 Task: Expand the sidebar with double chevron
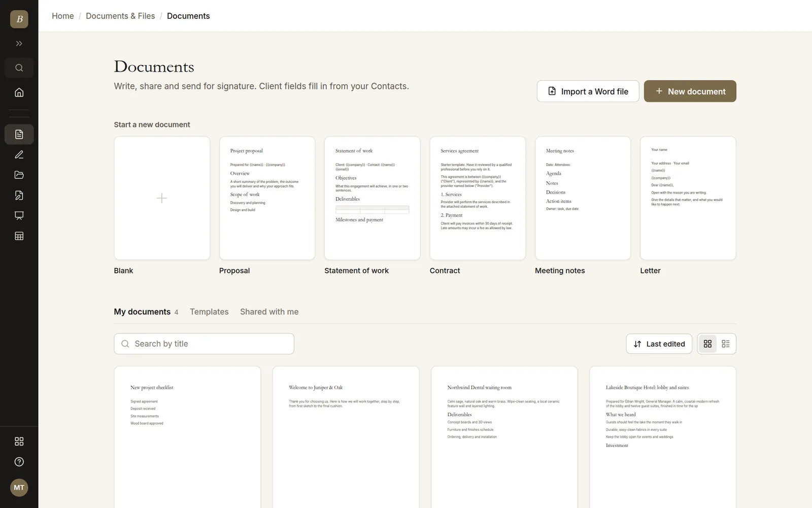coord(19,44)
